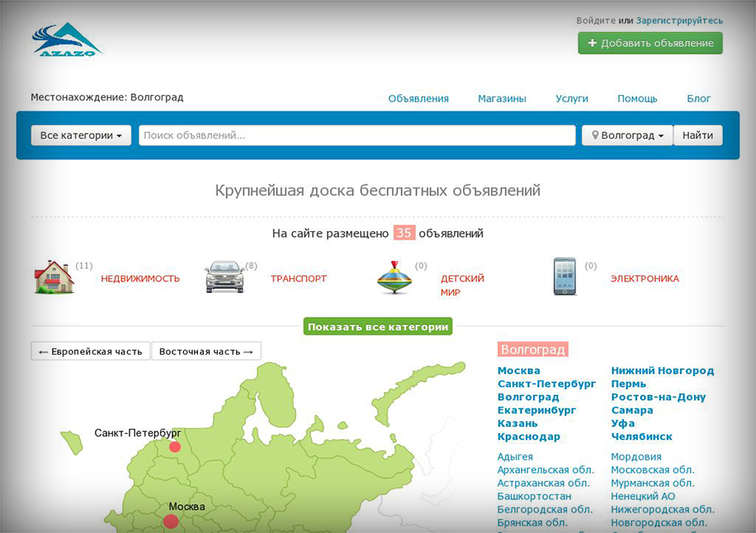
Task: Select Ростов-на-Дону in the city list
Action: (x=659, y=397)
